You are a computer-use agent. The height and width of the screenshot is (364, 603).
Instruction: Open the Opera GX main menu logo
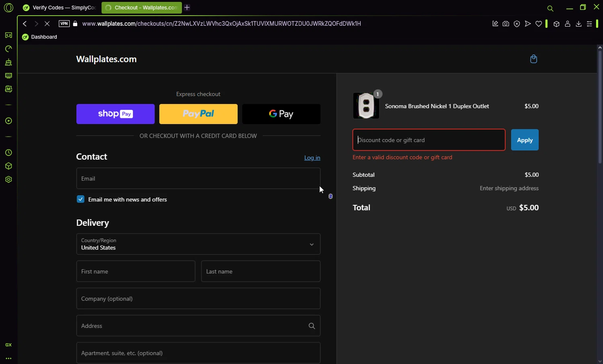pos(8,8)
